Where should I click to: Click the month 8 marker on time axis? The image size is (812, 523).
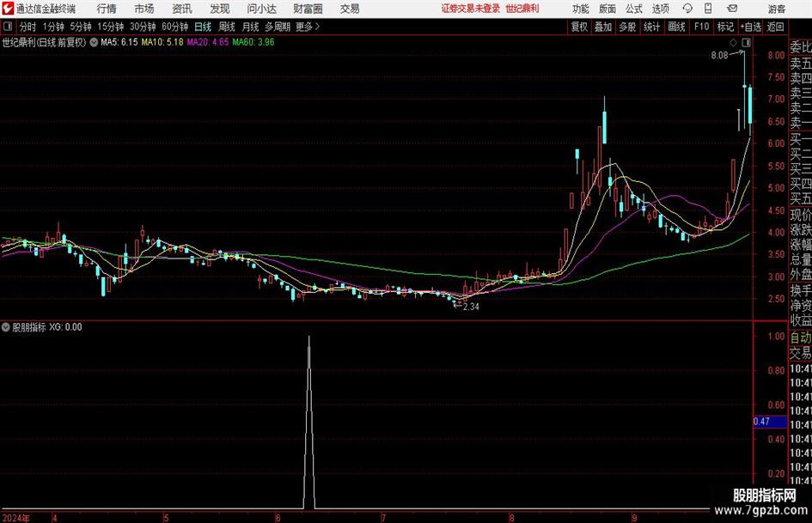click(511, 518)
